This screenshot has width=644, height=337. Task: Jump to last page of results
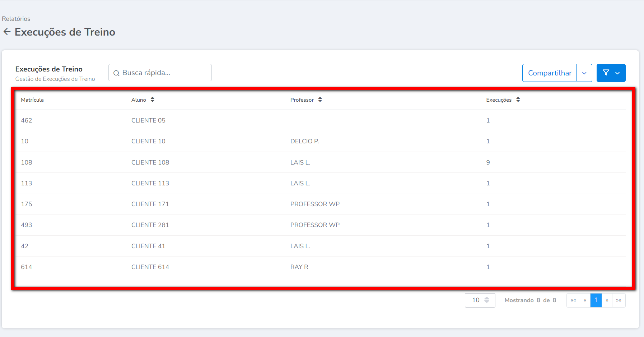619,300
